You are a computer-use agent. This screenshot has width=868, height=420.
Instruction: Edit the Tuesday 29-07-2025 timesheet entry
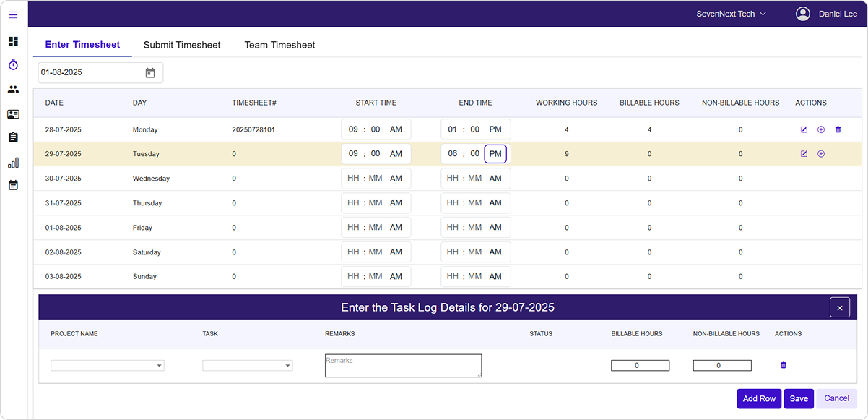pyautogui.click(x=804, y=154)
